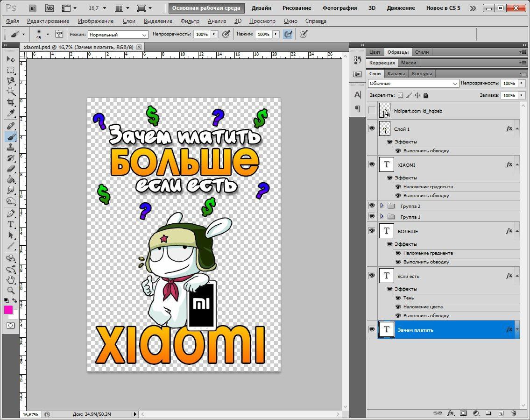Switch to Дизайн workspace
Screen dimensions: 530x420
(261, 8)
